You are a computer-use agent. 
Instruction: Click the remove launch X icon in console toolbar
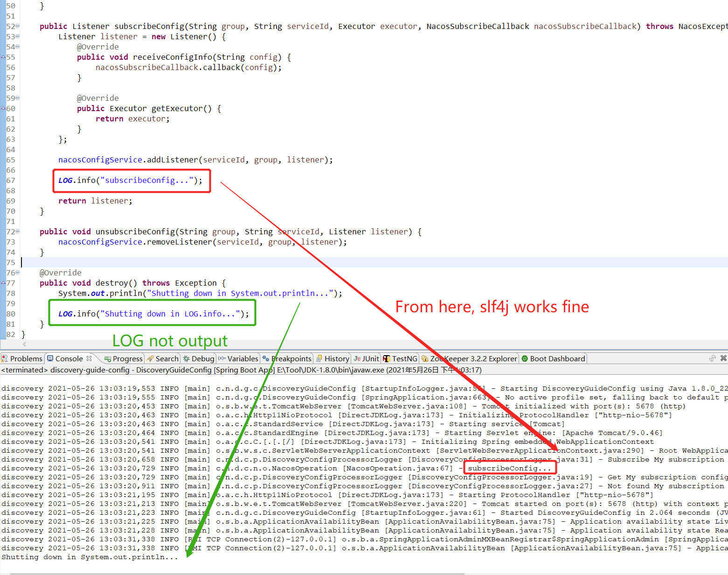point(723,358)
